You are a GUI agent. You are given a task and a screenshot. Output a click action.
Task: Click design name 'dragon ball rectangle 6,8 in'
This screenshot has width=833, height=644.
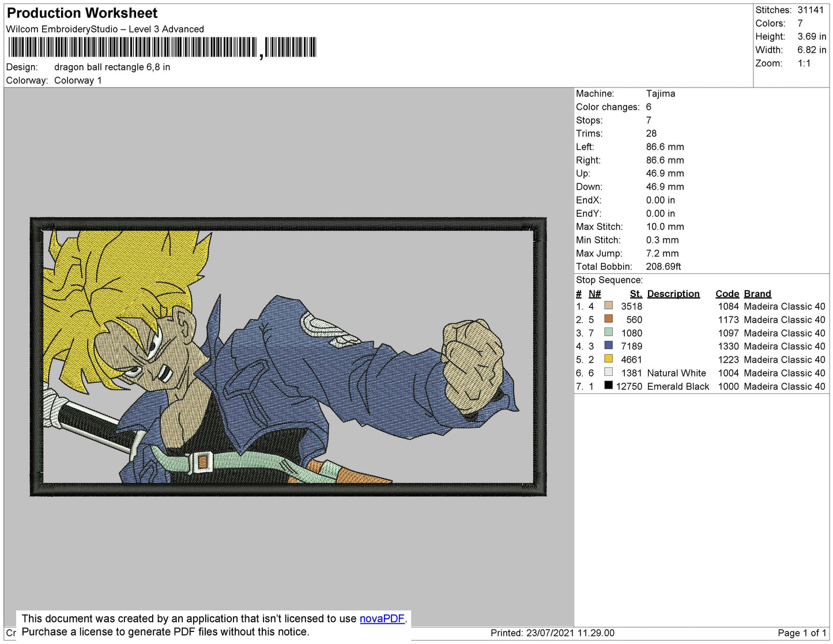click(112, 67)
